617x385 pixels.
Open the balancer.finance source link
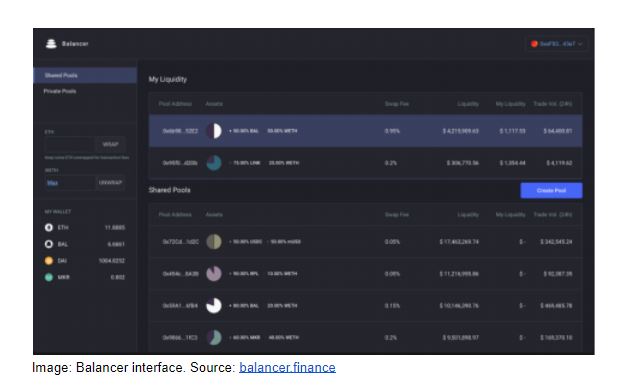287,368
